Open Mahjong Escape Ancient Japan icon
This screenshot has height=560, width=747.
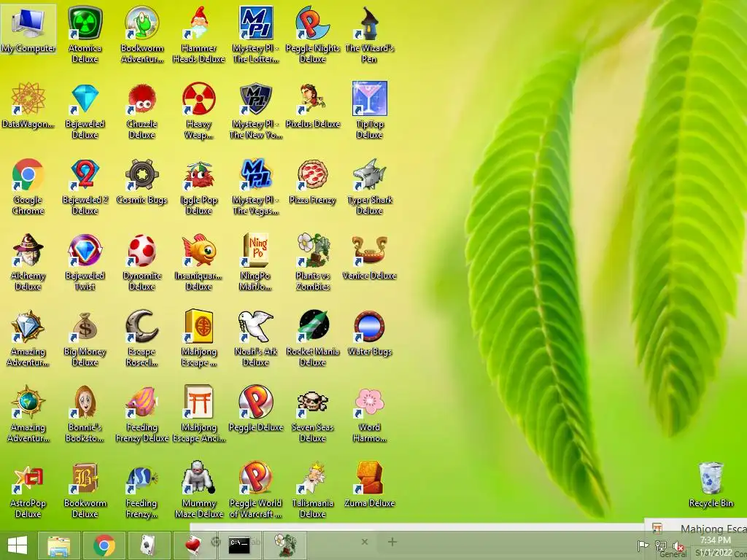point(198,413)
